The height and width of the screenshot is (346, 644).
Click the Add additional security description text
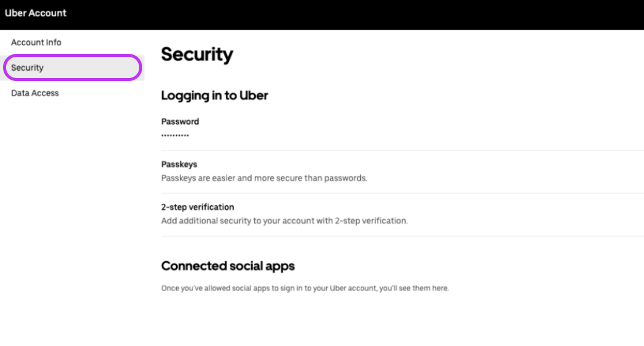[284, 221]
